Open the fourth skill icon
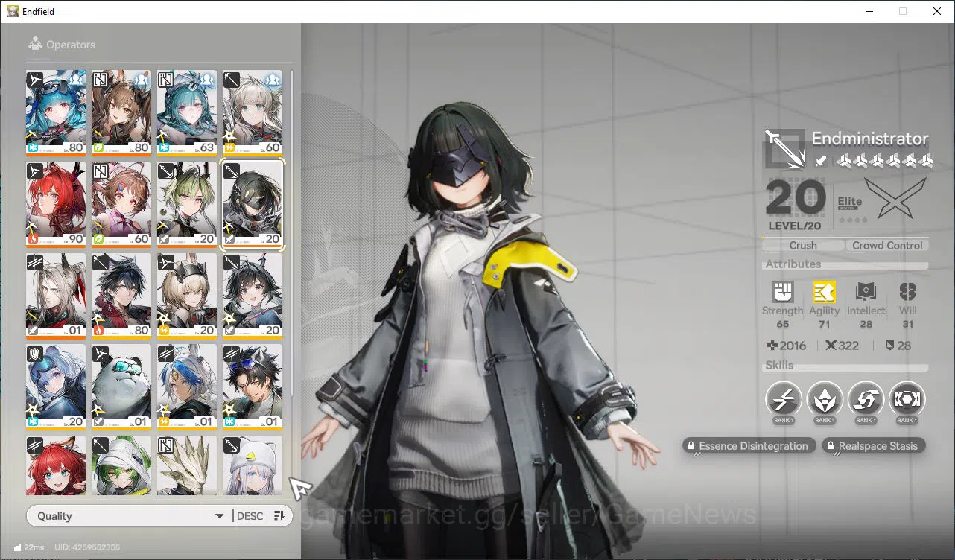The height and width of the screenshot is (560, 955). click(x=907, y=400)
